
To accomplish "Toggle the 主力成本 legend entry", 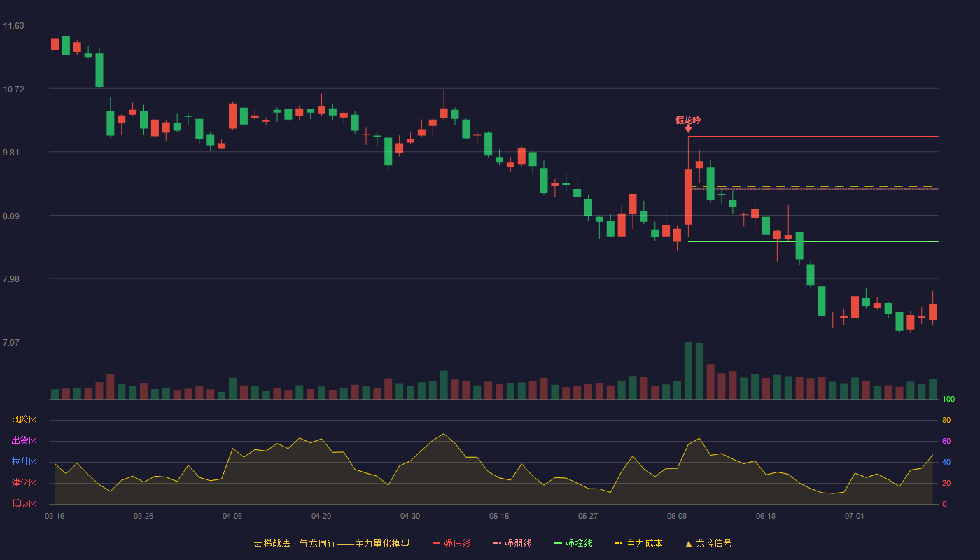I will [638, 543].
